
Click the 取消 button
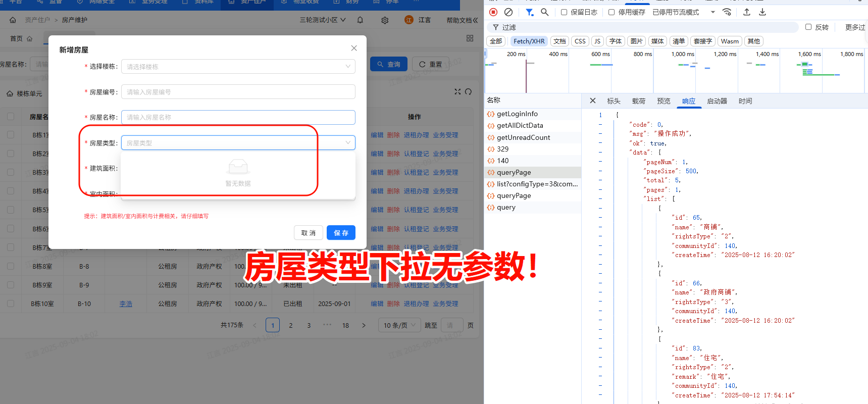pos(309,233)
